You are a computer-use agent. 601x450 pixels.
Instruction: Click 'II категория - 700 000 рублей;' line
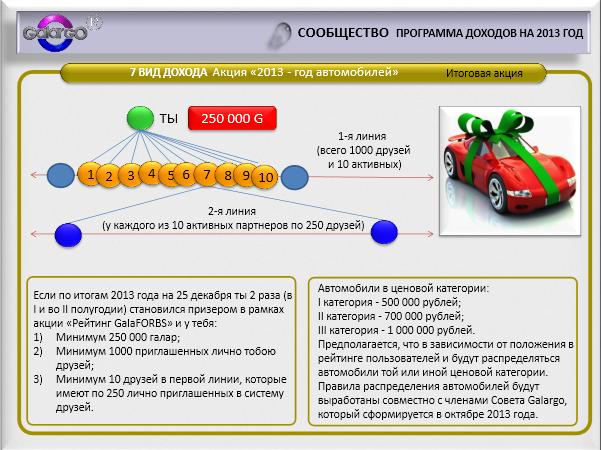click(391, 316)
